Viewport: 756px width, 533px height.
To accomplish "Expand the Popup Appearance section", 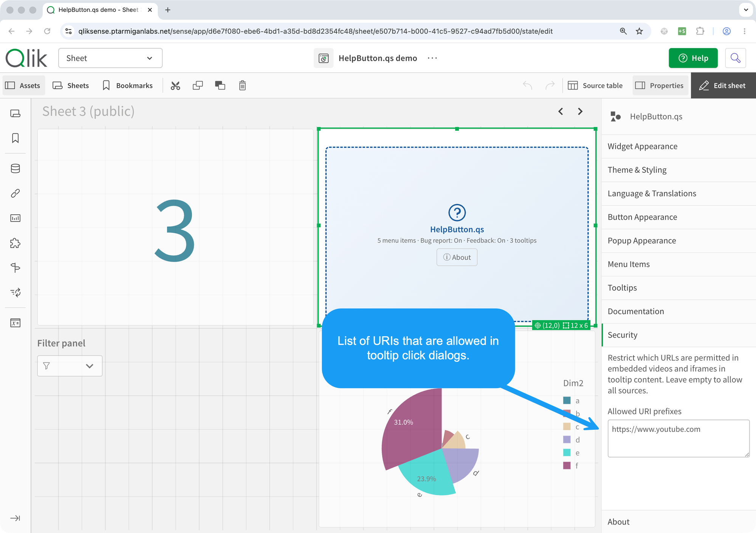I will point(679,240).
